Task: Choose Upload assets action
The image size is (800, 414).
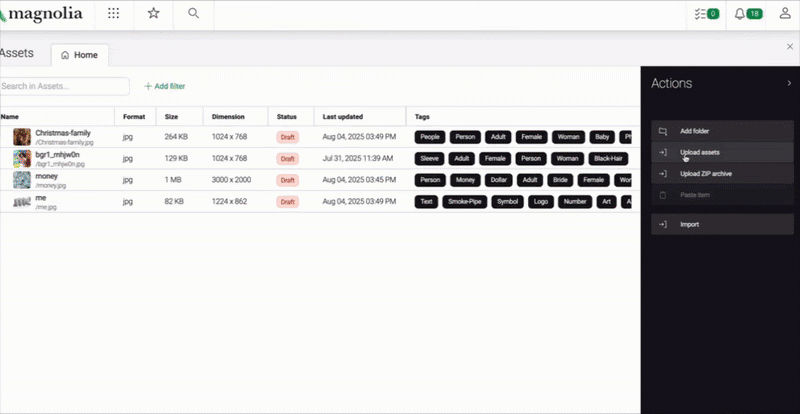Action: [699, 152]
